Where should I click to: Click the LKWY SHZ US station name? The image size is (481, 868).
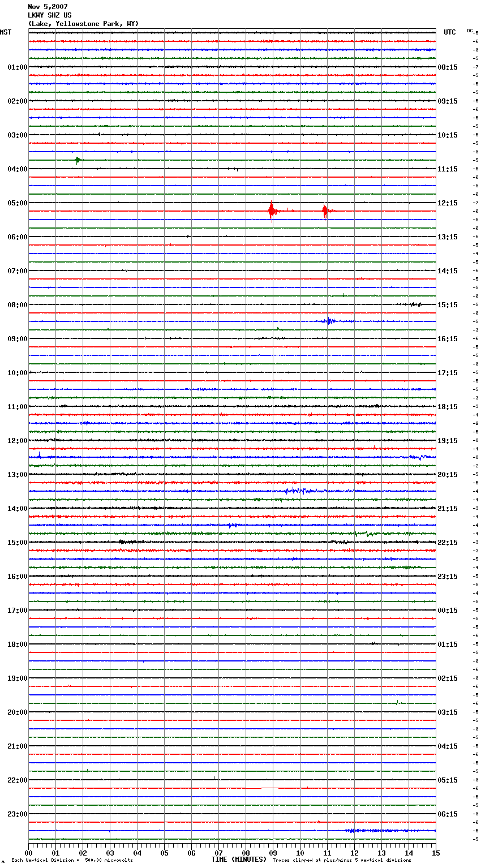point(50,15)
